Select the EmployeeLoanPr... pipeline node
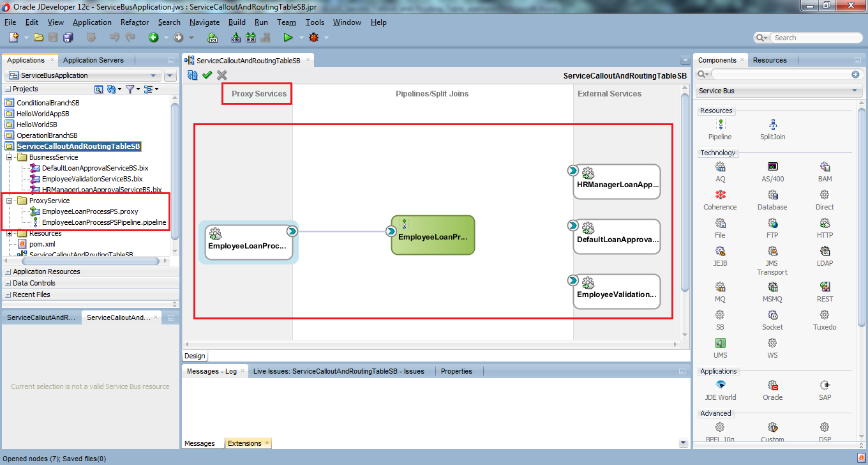The image size is (868, 465). point(433,235)
